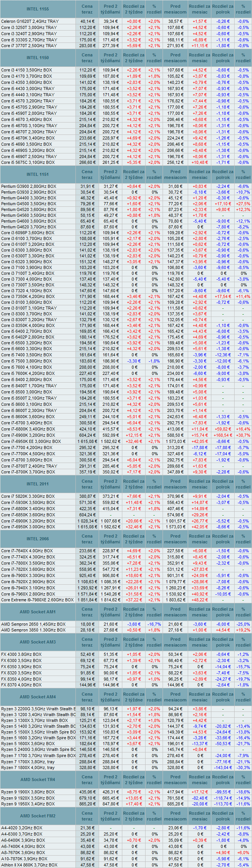The image size is (252, 868).
Task: Select the Core i5 5675C 3,10GHz BOX row name
Action: 28,163
